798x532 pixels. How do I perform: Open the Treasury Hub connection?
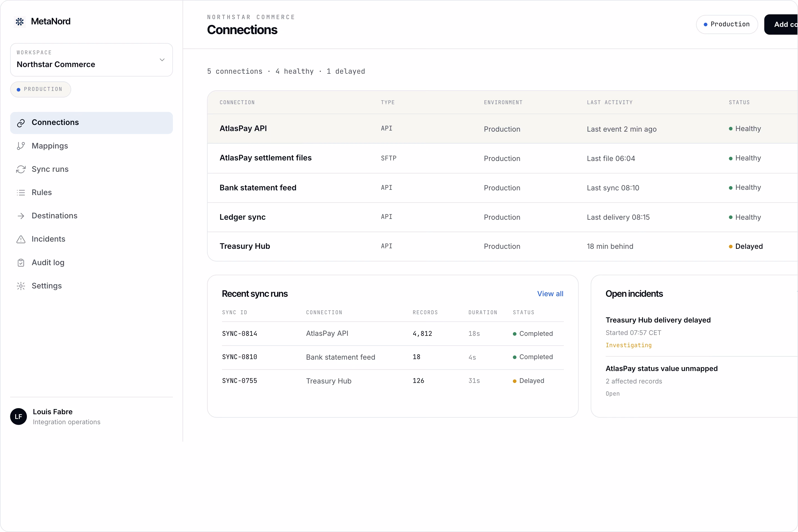point(502,246)
